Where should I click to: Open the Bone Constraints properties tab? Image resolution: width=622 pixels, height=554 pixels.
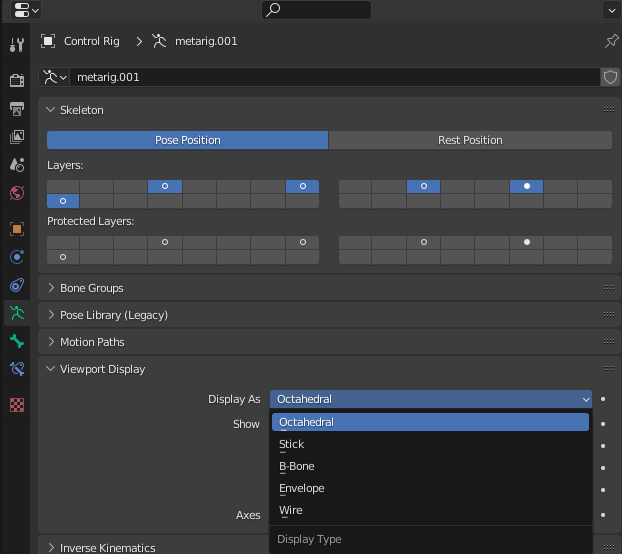17,369
